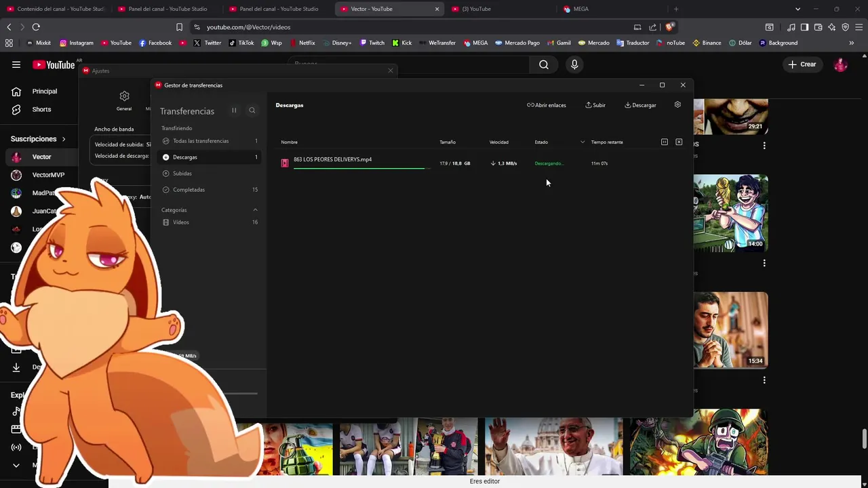Screen dimensions: 868x488
Task: Click the mp4 file type icon
Action: [x=285, y=163]
